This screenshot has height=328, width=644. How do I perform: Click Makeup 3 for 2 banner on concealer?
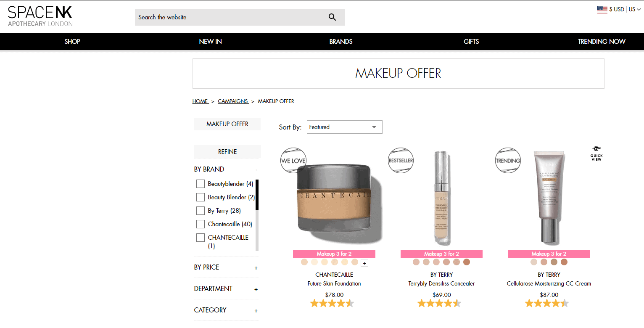441,254
